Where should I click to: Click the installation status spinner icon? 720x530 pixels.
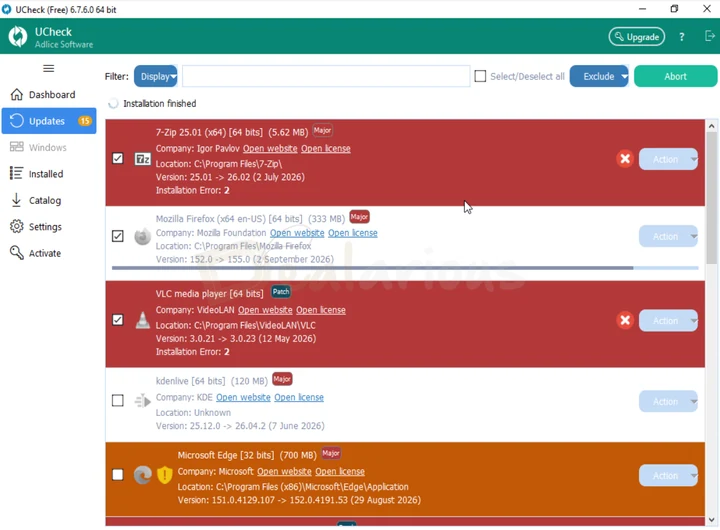click(113, 104)
